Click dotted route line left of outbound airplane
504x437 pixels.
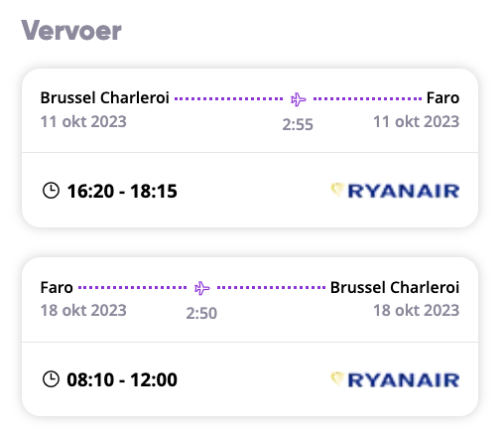pyautogui.click(x=229, y=98)
